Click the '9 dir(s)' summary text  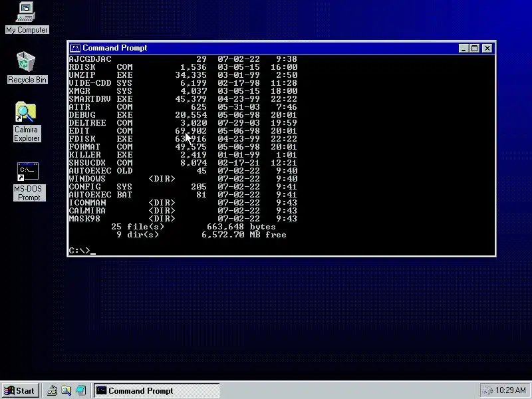(138, 235)
